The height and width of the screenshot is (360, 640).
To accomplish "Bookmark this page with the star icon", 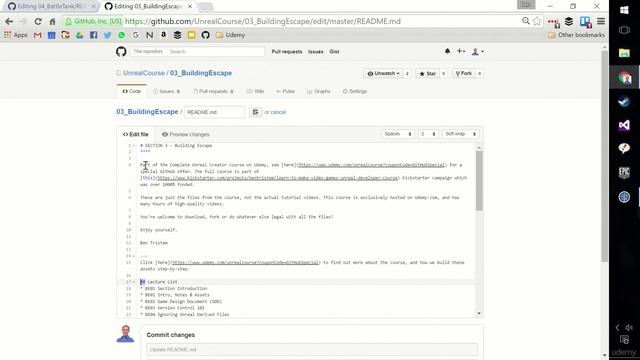I will [x=537, y=21].
